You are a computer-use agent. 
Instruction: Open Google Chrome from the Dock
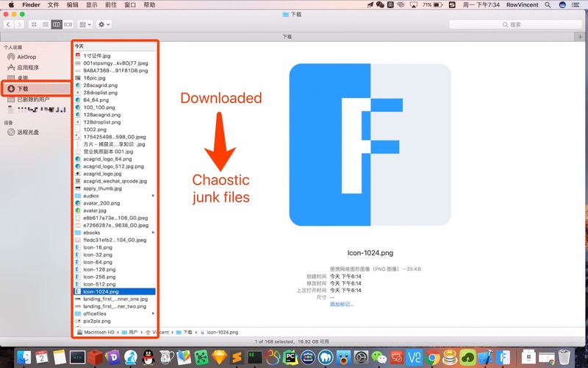[x=432, y=358]
